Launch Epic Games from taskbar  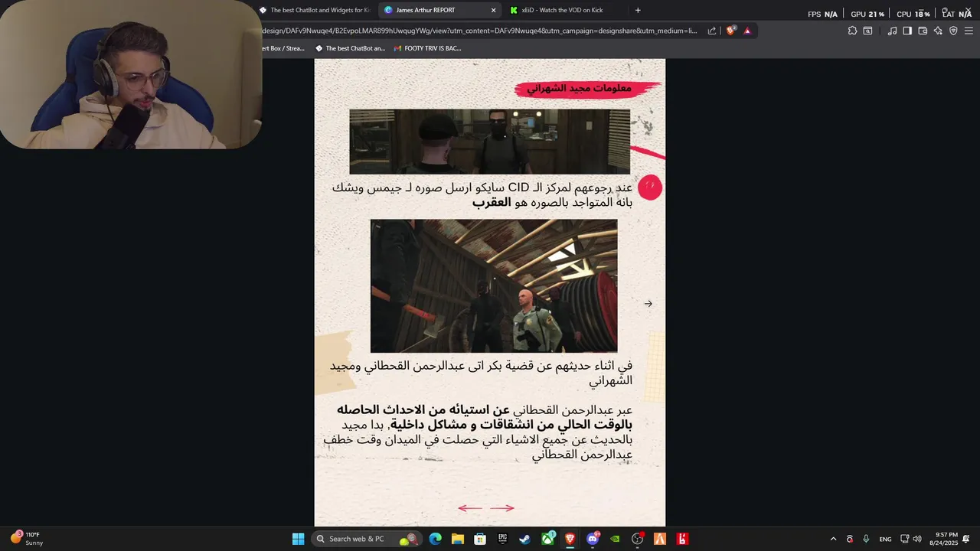pos(502,539)
